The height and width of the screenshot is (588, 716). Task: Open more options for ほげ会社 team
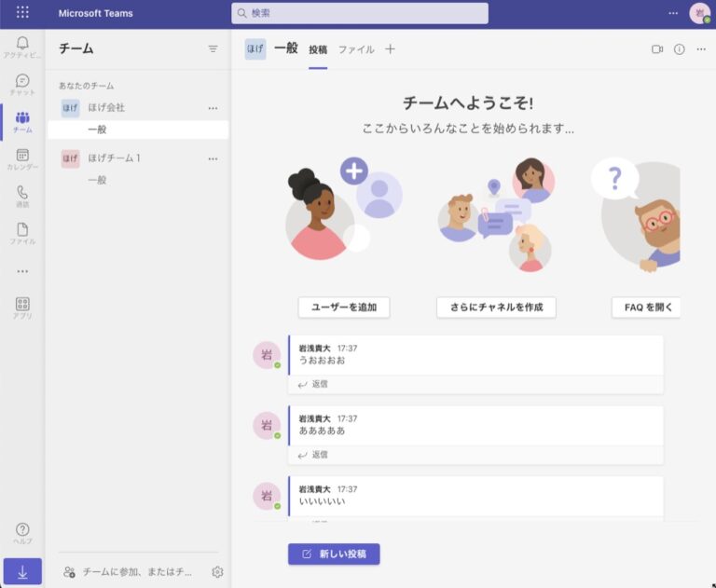213,108
